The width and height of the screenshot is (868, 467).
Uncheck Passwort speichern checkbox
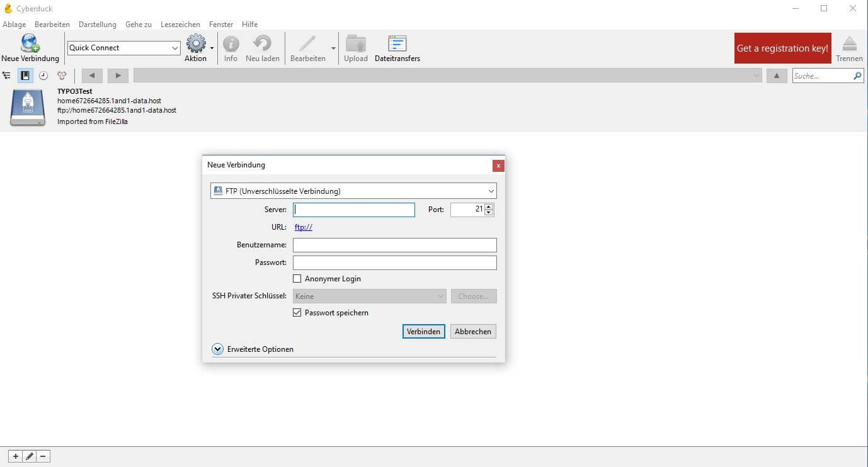tap(297, 313)
